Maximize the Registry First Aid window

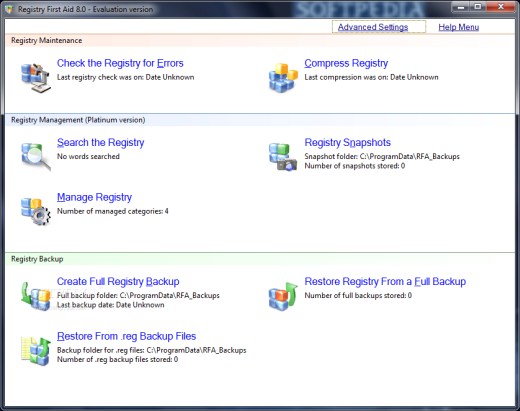[x=478, y=7]
